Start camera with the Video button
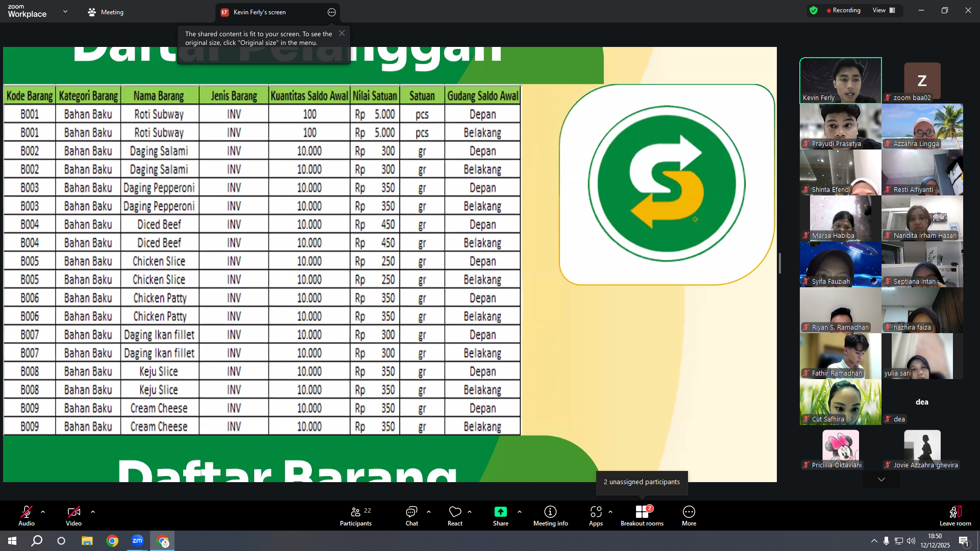The image size is (980, 551). click(73, 515)
